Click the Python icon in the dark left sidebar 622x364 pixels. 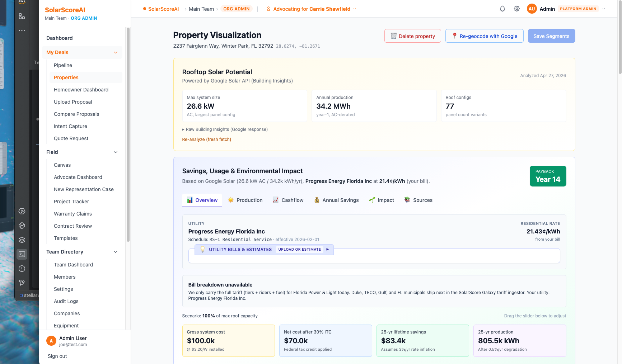[x=22, y=226]
